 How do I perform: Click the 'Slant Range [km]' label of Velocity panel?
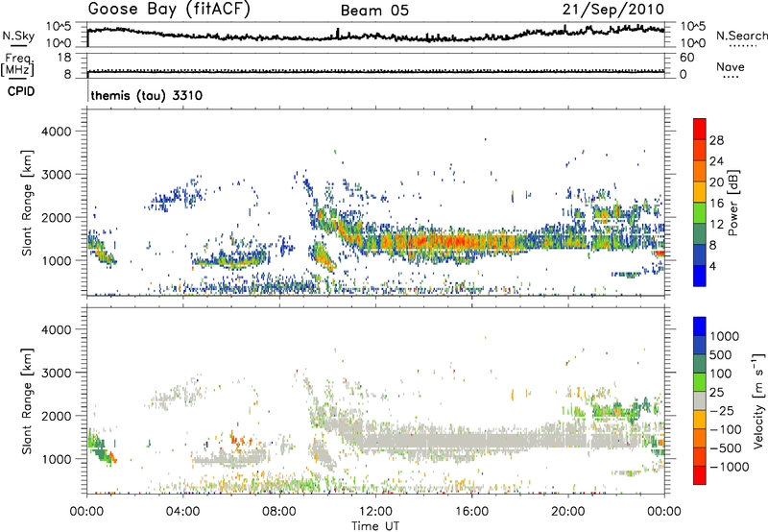click(27, 401)
